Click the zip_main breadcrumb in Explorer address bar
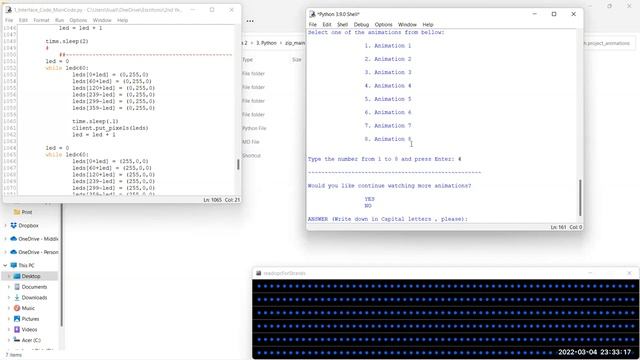This screenshot has height=360, width=640. 295,43
